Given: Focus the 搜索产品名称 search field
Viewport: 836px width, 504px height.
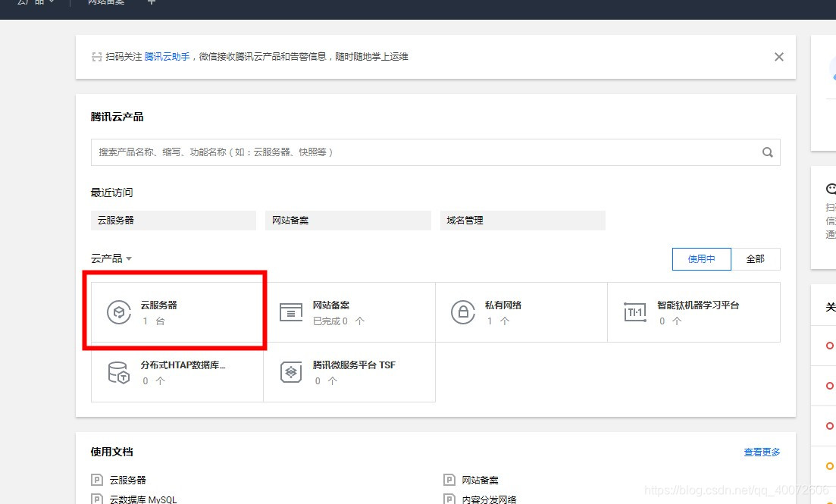Looking at the screenshot, I should pyautogui.click(x=436, y=152).
